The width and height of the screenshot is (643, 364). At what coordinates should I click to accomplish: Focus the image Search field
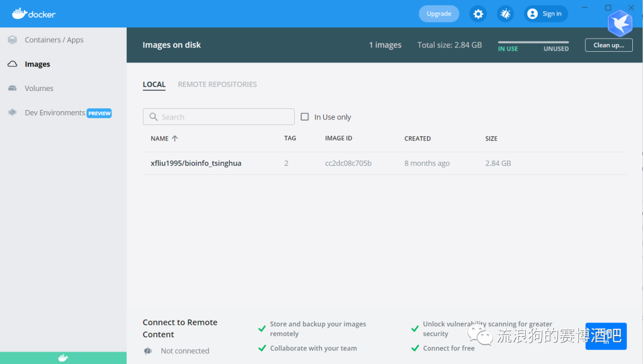[x=219, y=117]
